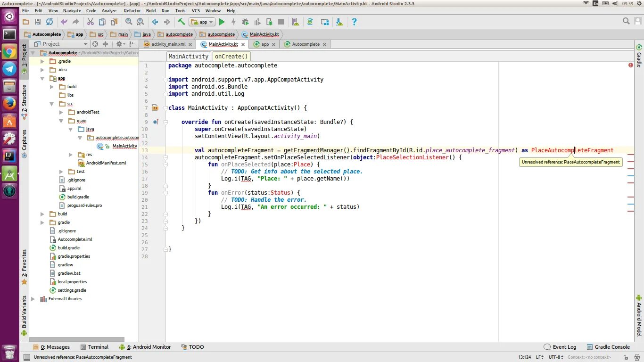Open the Refactor menu
This screenshot has height=362, width=644.
132,10
